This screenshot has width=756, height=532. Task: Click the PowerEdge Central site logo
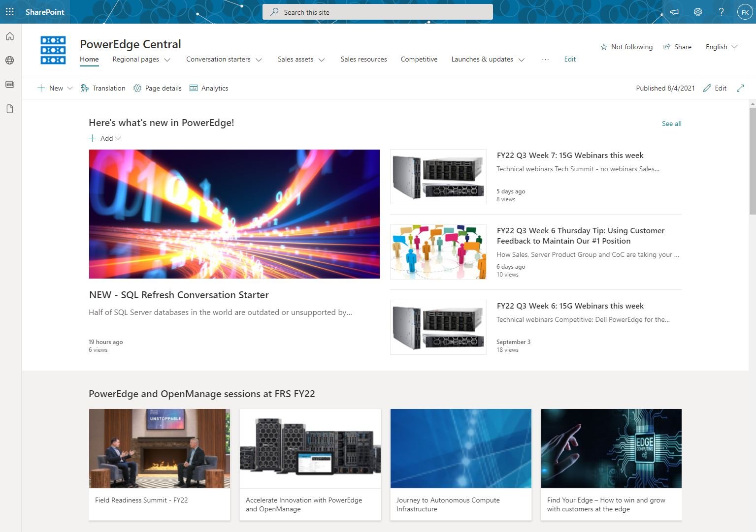53,50
